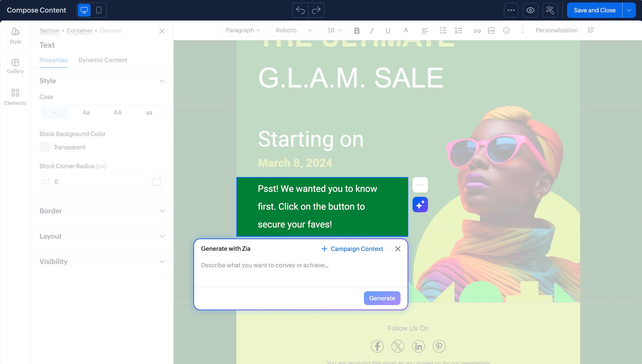The image size is (642, 364).
Task: Insert a numbered list
Action: (459, 31)
